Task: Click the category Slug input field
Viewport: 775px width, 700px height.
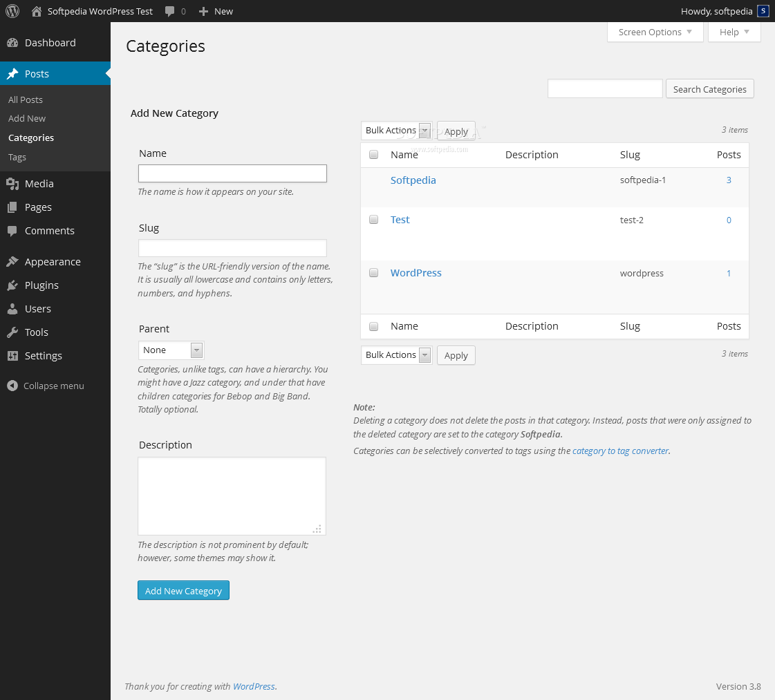Action: (x=232, y=248)
